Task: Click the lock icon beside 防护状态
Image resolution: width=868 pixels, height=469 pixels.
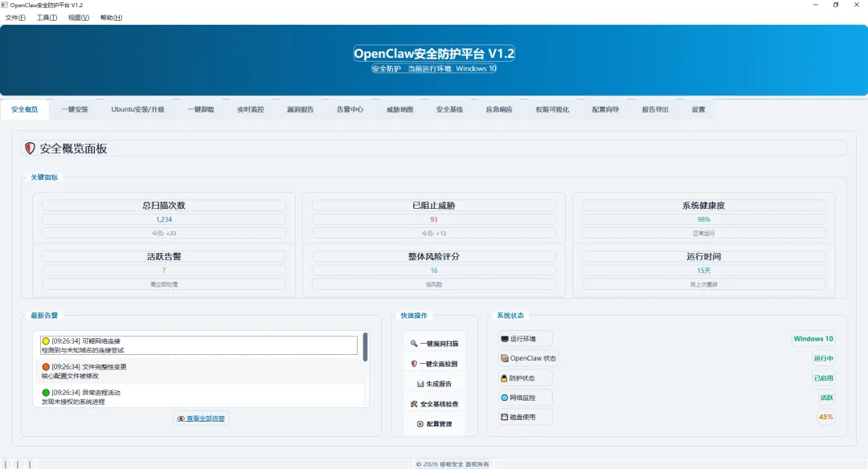Action: point(504,378)
